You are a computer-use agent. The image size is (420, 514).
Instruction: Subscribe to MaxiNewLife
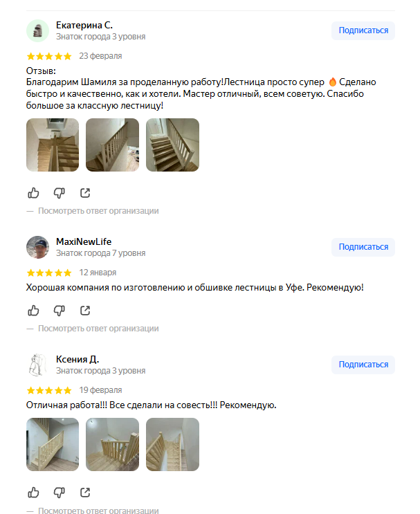[x=363, y=247]
